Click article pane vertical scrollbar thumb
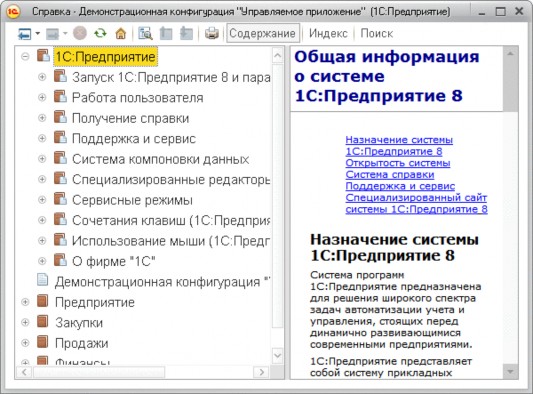This screenshot has height=394, width=533. point(510,86)
